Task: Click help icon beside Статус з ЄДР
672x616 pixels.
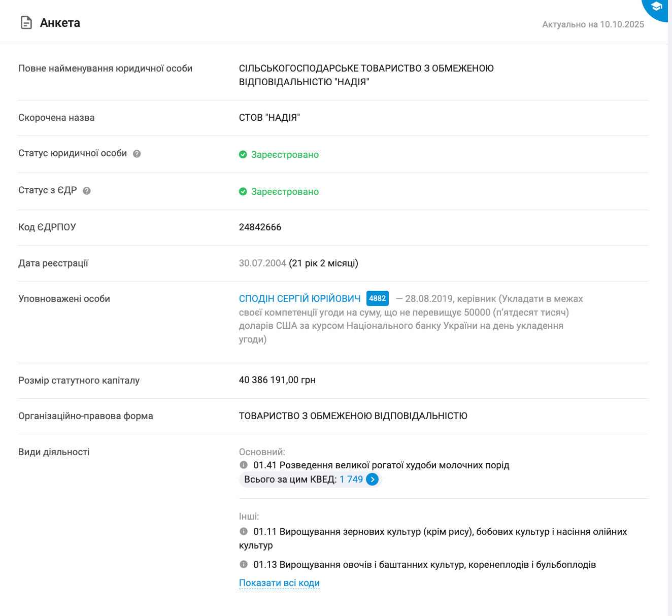Action: [87, 191]
